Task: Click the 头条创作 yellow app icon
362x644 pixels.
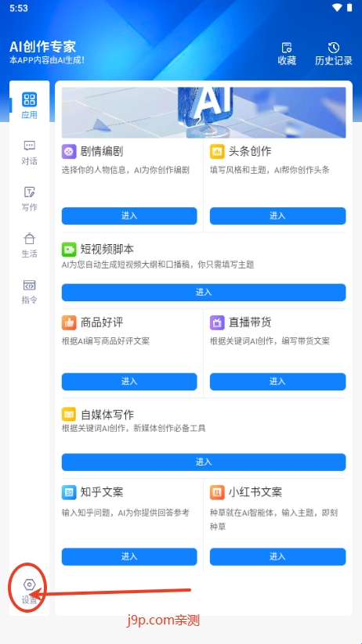Action: point(217,152)
